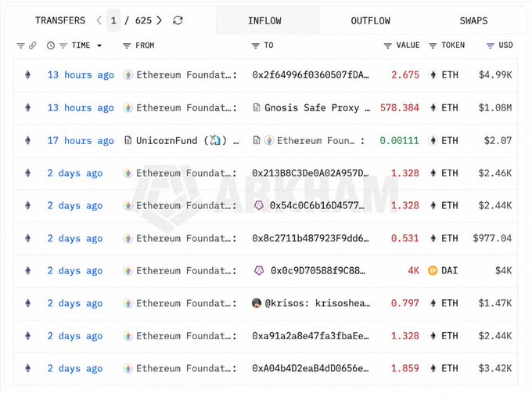Screen dimensions: 532x394
Task: Switch to the INFLOW tab
Action: [264, 20]
